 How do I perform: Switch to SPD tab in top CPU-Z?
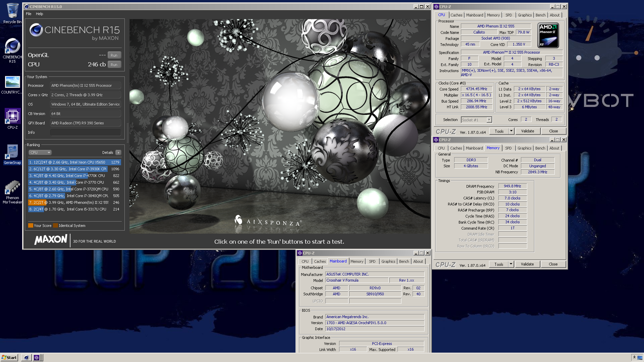[509, 15]
